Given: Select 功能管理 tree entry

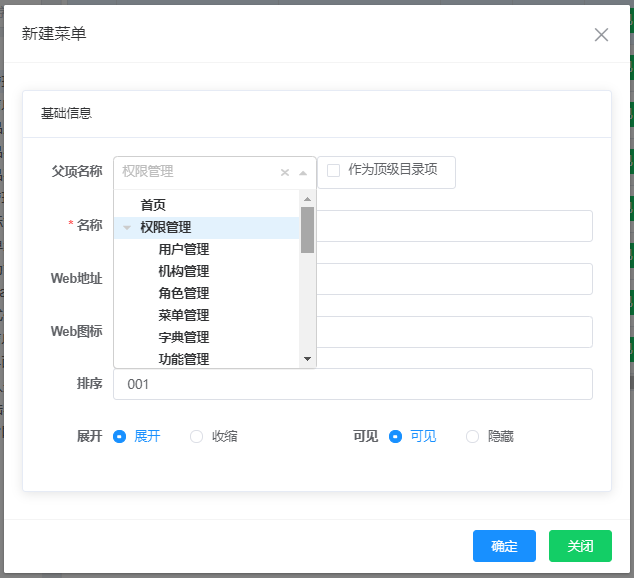Looking at the screenshot, I should pyautogui.click(x=184, y=359).
